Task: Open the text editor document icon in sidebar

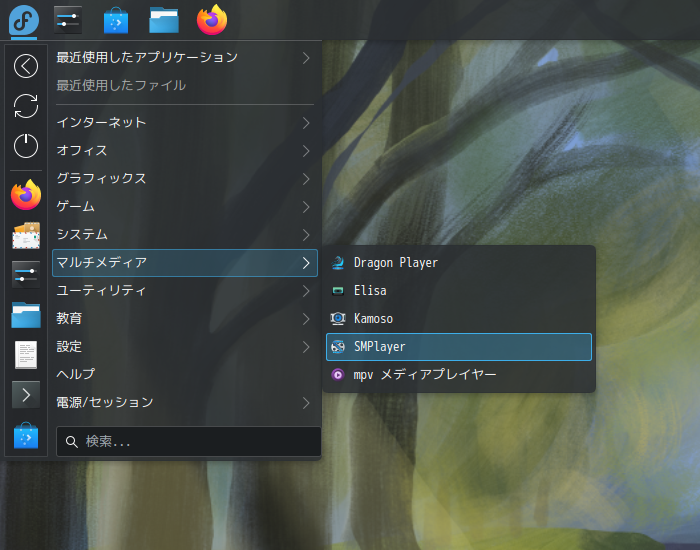Action: tap(26, 355)
